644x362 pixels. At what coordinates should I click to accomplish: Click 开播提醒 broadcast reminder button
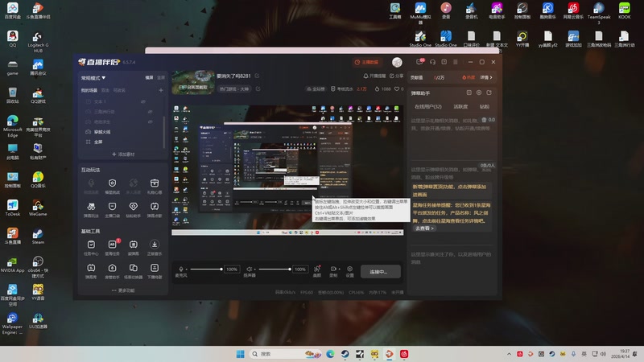pyautogui.click(x=374, y=76)
